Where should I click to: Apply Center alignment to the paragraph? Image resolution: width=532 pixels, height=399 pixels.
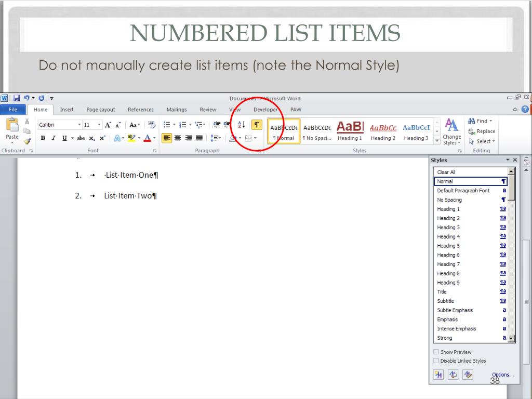(x=178, y=138)
